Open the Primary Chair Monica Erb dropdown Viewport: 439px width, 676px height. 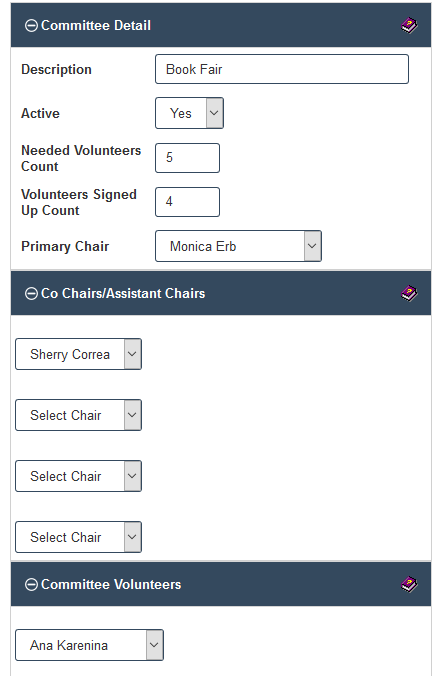coord(238,246)
